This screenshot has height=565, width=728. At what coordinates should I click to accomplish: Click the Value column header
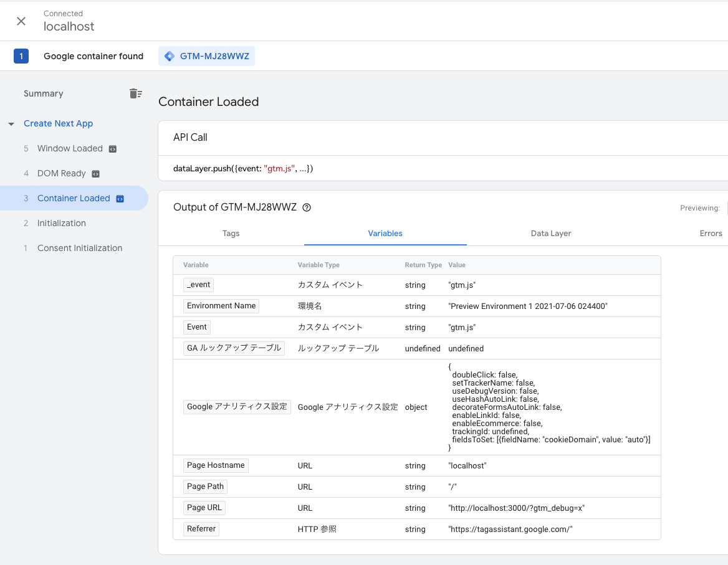point(456,265)
